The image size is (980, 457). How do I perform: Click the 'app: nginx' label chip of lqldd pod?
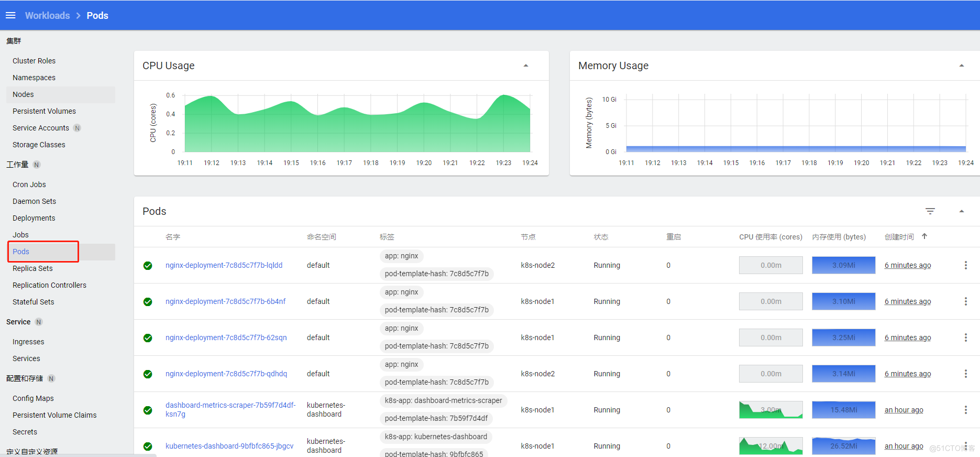point(401,256)
